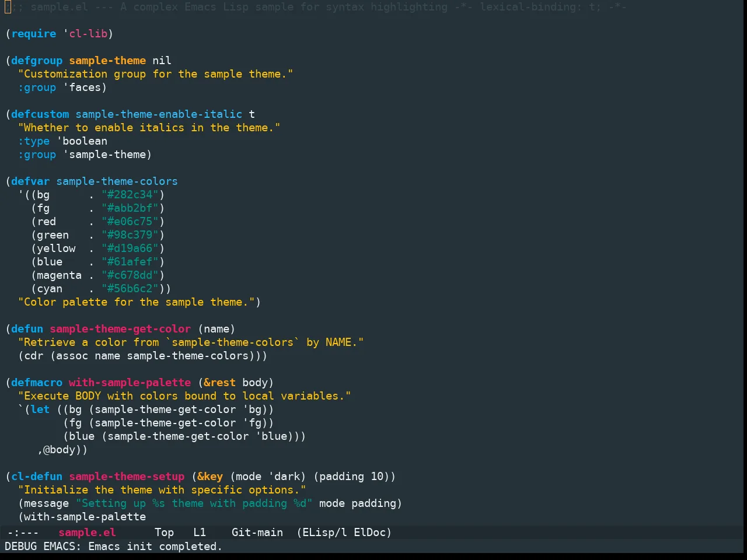This screenshot has width=747, height=560.
Task: Click the 'blue quoted symbol in let binding
Action: point(271,436)
